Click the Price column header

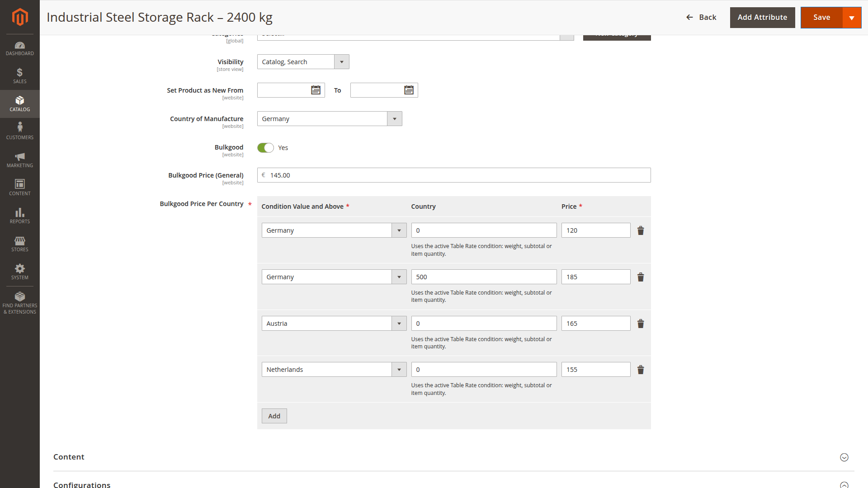coord(569,206)
